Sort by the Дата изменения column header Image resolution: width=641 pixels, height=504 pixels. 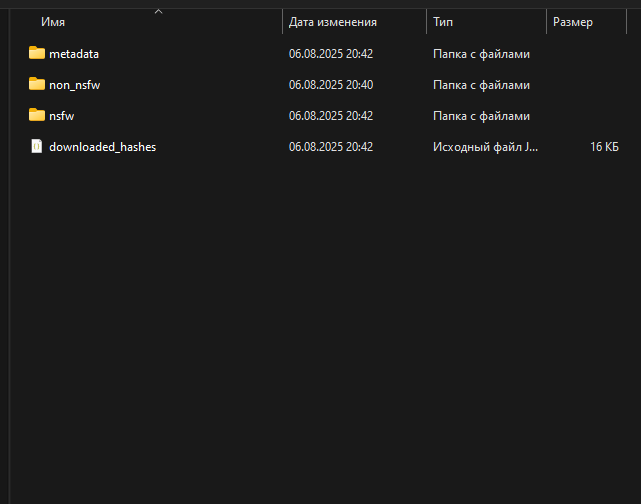click(x=332, y=22)
